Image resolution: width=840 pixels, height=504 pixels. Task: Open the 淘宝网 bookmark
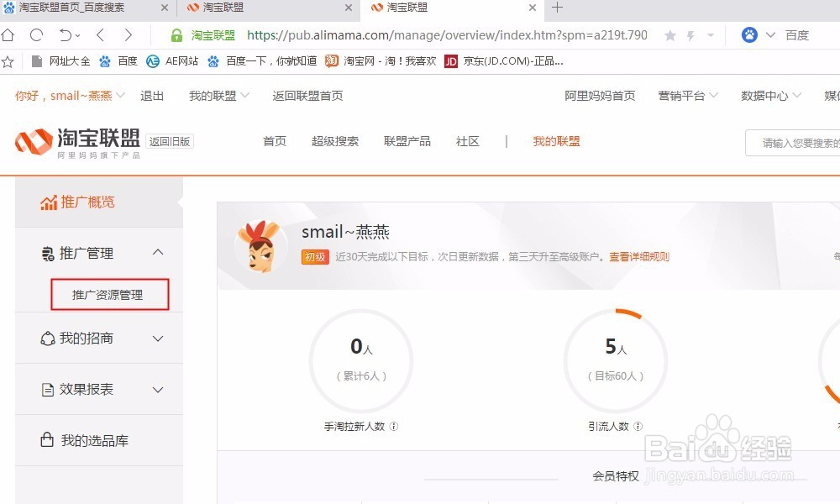pos(381,61)
